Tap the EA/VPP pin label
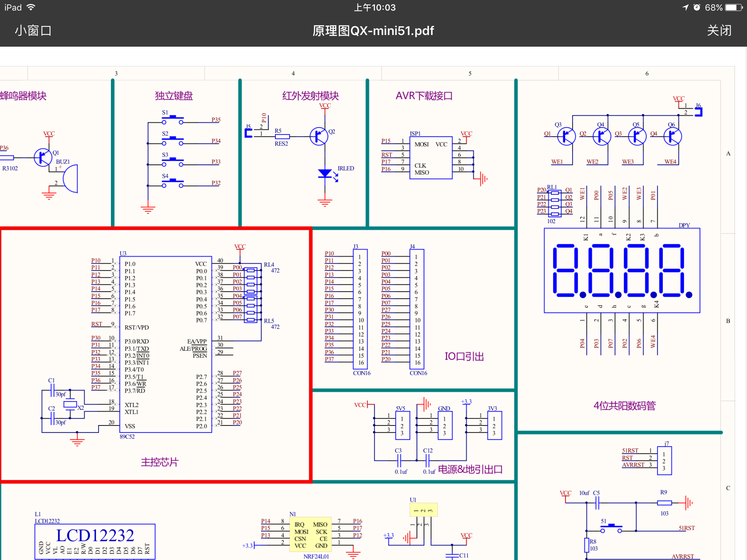Screen dimensions: 747x560 click(x=197, y=341)
